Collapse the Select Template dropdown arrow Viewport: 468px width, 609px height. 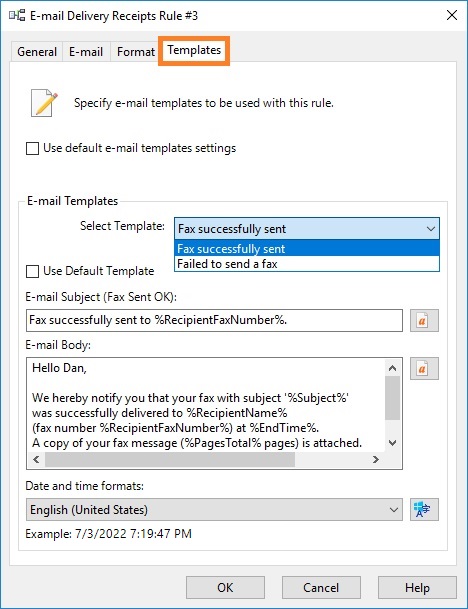coord(430,229)
